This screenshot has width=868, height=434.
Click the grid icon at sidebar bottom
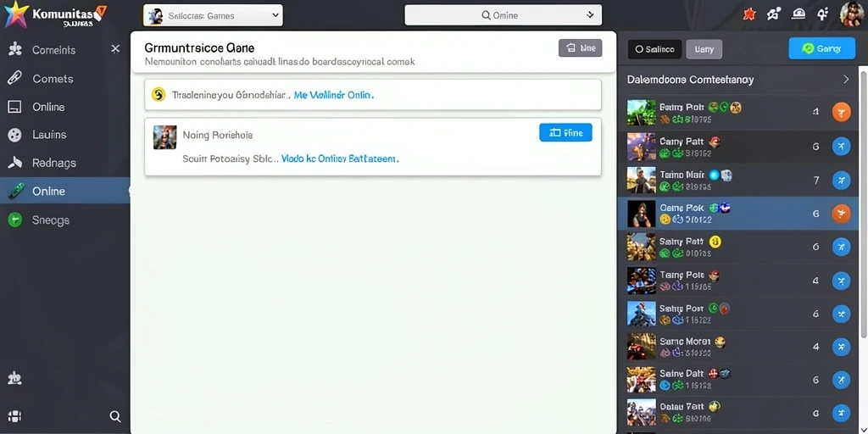pyautogui.click(x=15, y=416)
